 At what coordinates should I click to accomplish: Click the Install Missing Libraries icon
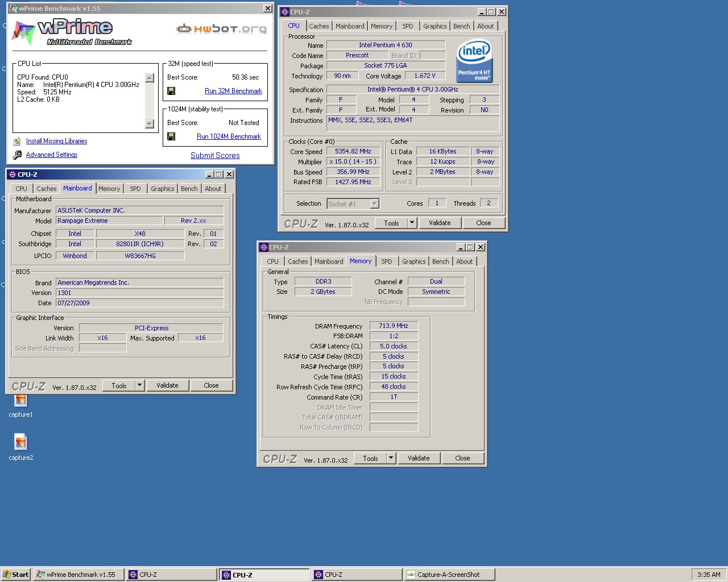click(17, 141)
